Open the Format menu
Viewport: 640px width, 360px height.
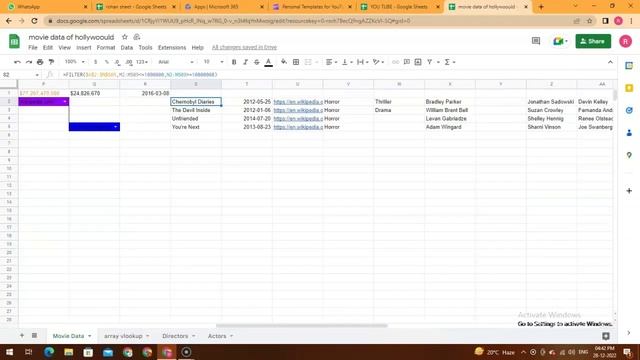pos(106,47)
